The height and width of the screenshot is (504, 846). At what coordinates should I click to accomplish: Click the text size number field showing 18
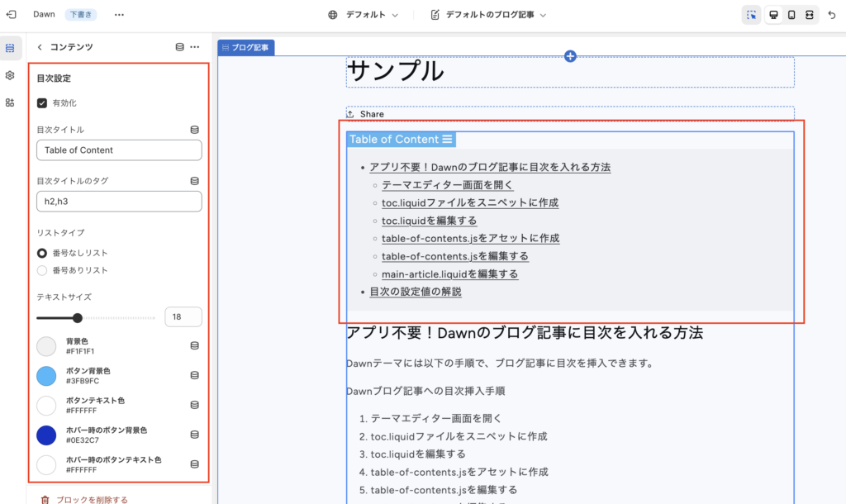tap(183, 316)
